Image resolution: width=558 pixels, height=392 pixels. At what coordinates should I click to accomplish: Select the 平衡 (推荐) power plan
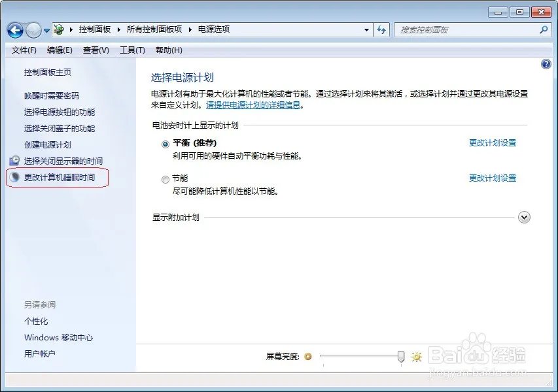[x=166, y=142]
